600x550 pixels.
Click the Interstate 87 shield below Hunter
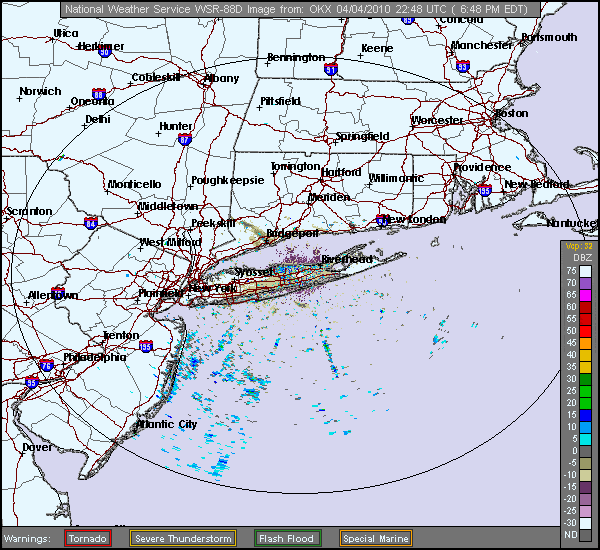point(185,139)
